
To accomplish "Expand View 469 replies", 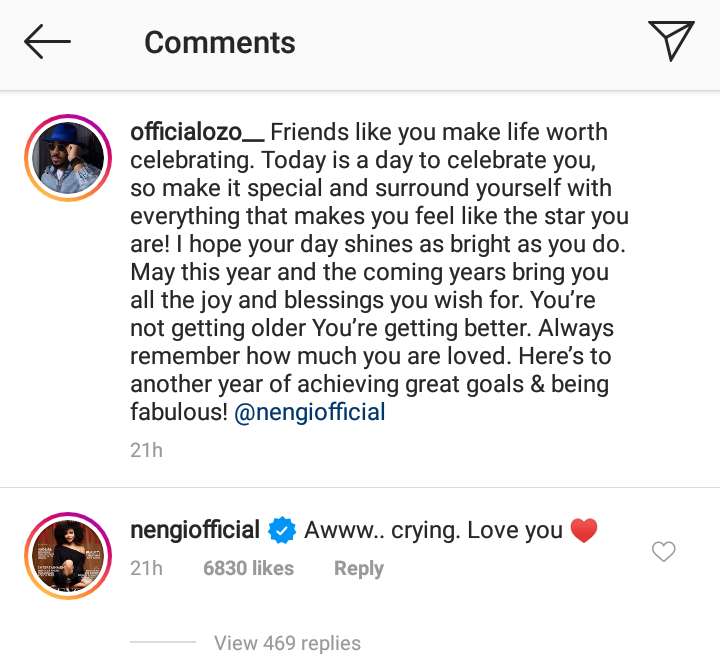I will coord(287,642).
